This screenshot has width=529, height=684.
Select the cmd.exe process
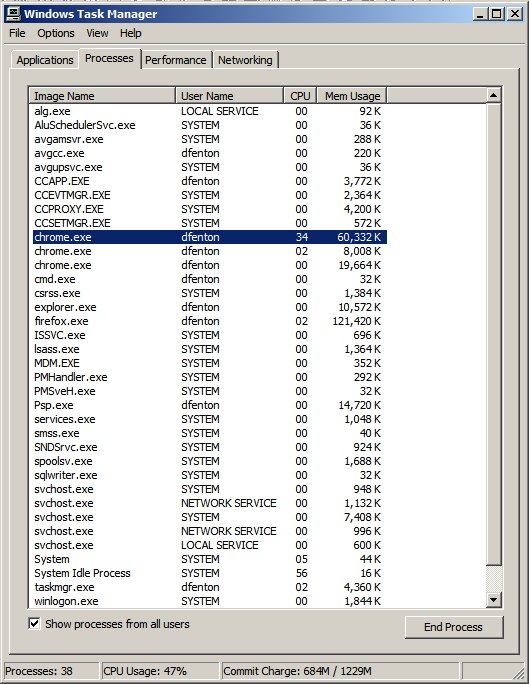click(210, 279)
